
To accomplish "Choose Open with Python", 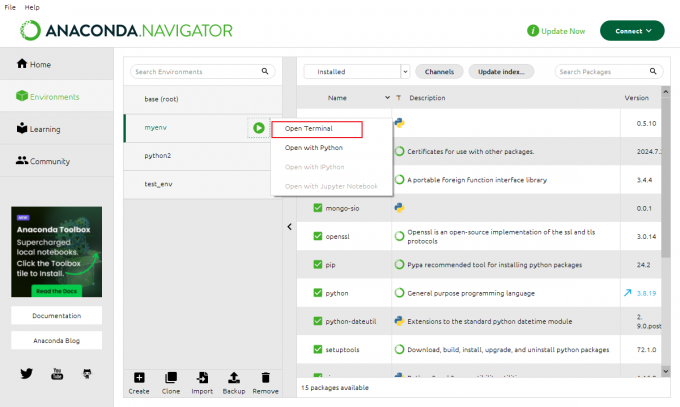I will click(x=314, y=148).
